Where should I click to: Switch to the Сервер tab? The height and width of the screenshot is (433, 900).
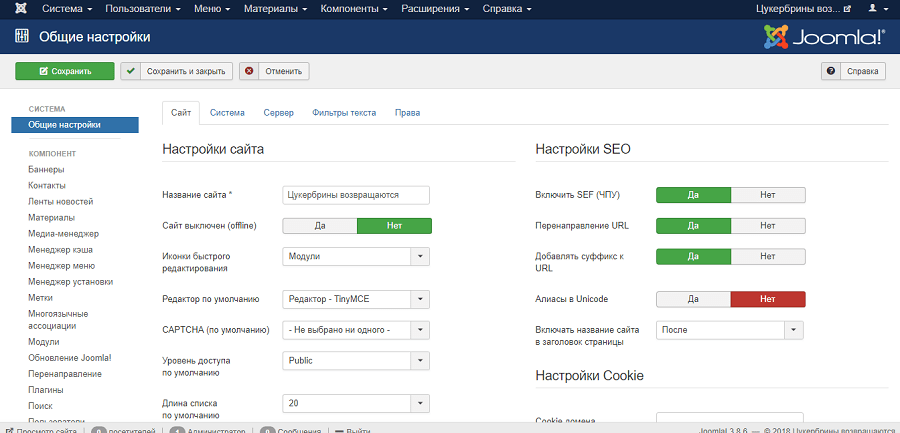[x=278, y=113]
